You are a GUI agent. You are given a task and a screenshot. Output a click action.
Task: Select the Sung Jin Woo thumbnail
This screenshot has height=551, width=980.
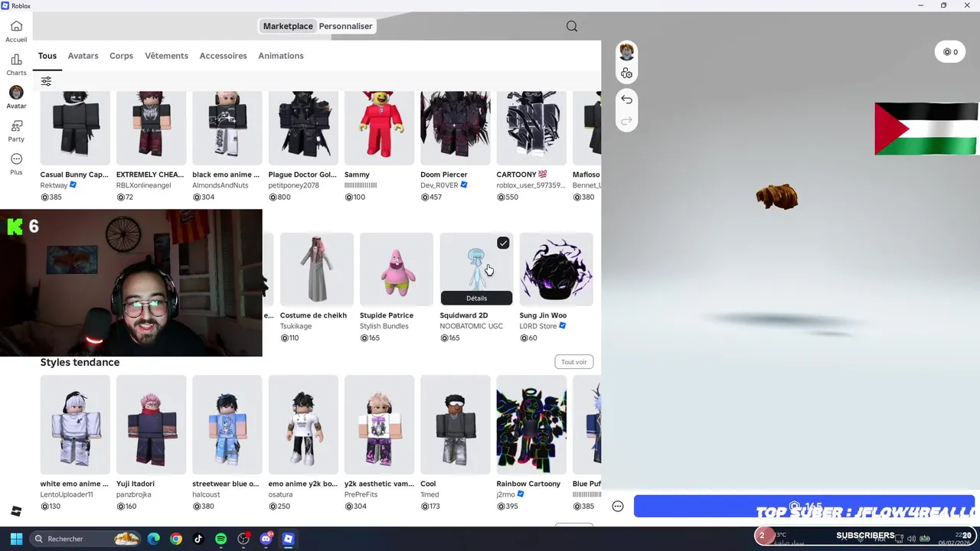[x=556, y=269]
